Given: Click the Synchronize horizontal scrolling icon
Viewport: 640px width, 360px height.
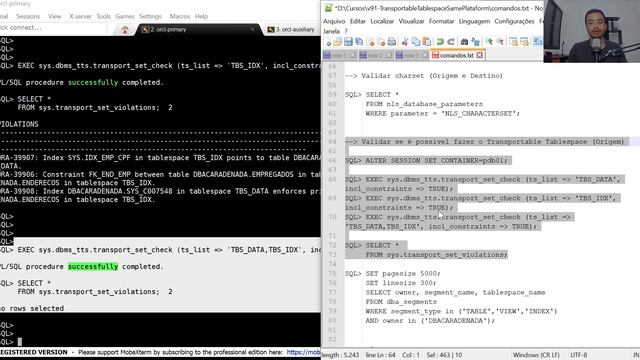Looking at the screenshot, I should [524, 42].
